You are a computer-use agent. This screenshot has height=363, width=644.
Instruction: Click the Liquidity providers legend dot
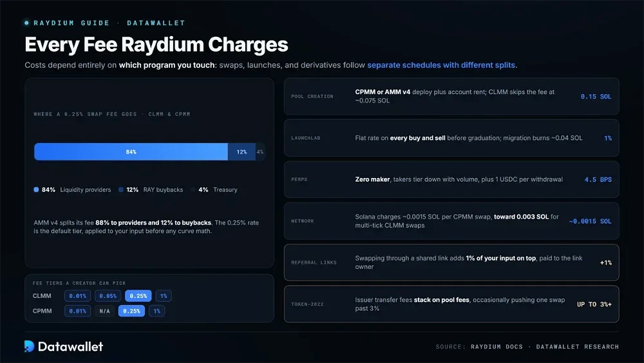point(36,190)
